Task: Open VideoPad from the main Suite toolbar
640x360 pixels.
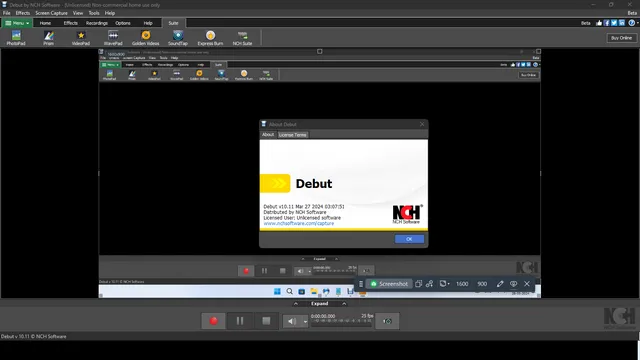Action: click(81, 38)
